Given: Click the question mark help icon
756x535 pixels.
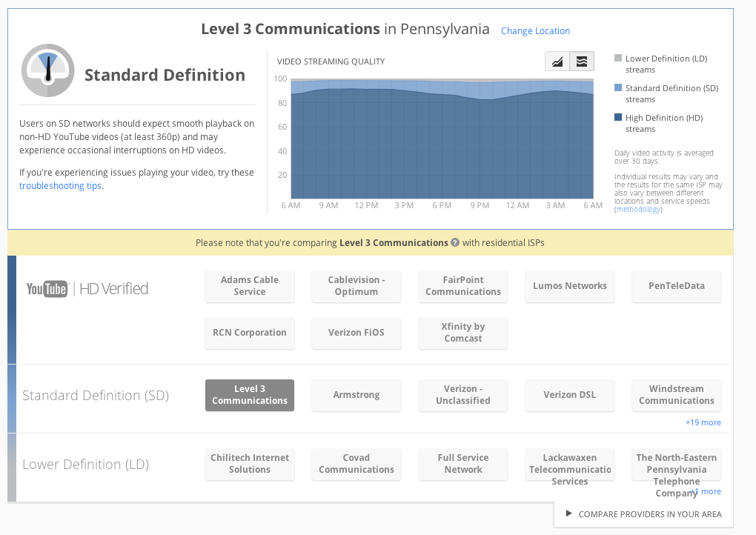Looking at the screenshot, I should (455, 242).
